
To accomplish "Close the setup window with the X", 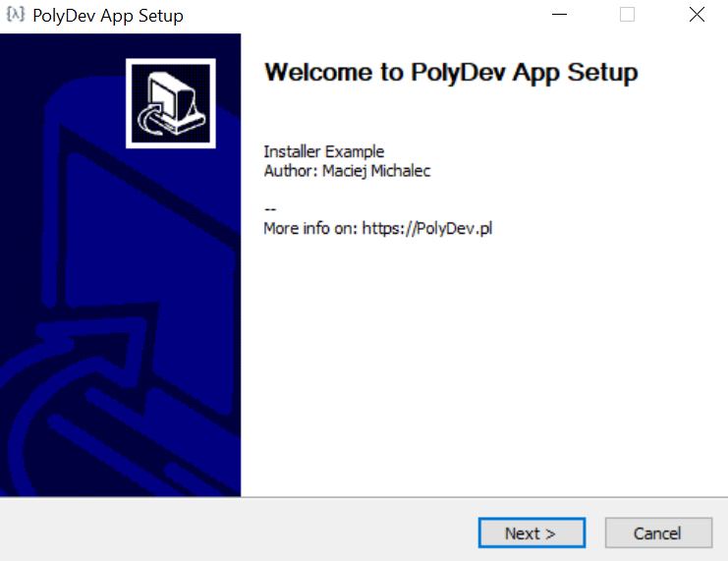I will (x=697, y=15).
